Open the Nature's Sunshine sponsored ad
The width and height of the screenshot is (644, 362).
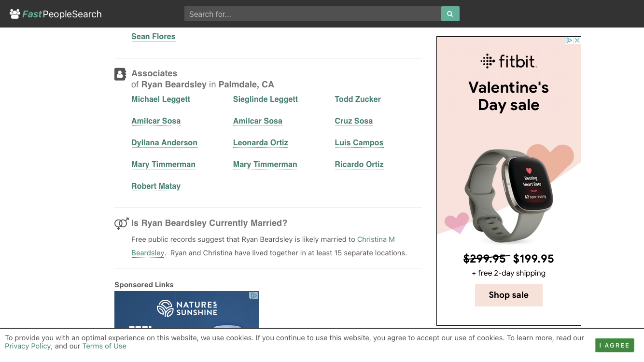[187, 309]
